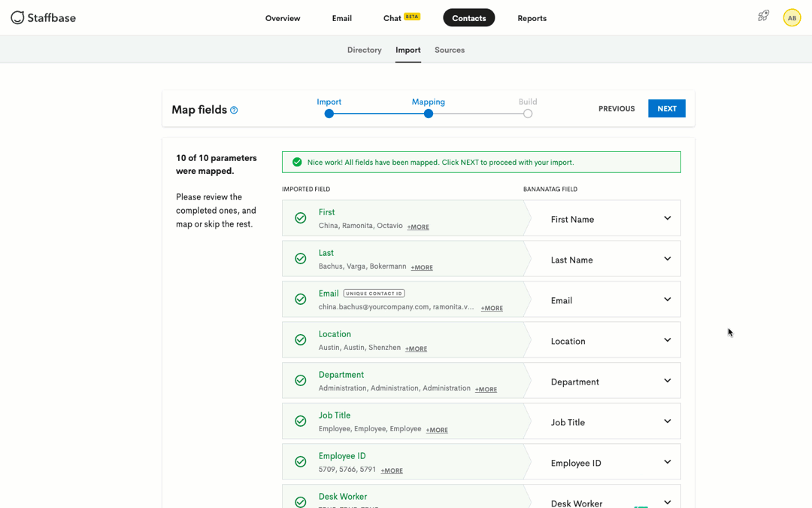The image size is (812, 508).
Task: Click the 'Austin, Austin, Shenzhen' sample values
Action: point(359,347)
